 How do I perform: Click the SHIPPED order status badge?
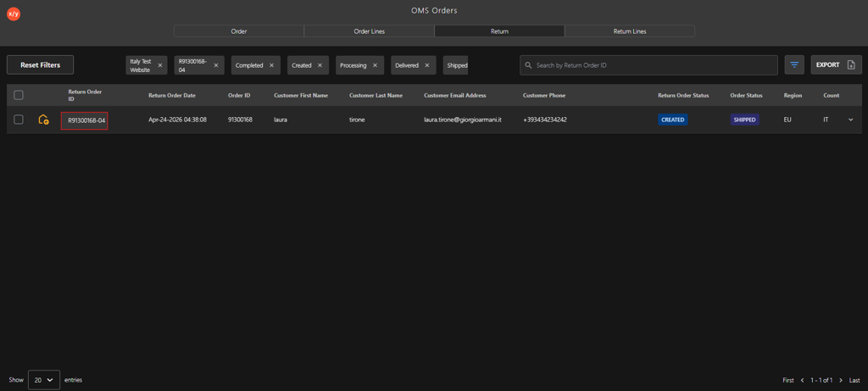[x=744, y=120]
